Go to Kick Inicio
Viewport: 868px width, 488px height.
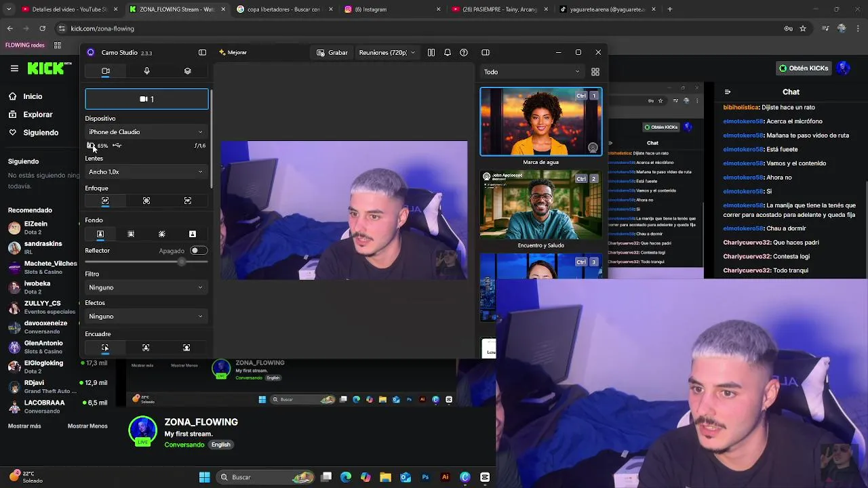tap(33, 96)
